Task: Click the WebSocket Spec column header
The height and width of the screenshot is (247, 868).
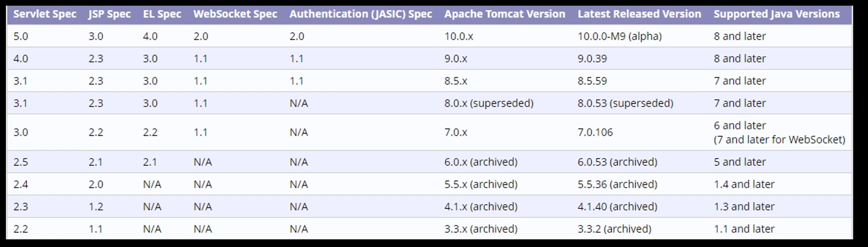Action: pyautogui.click(x=235, y=14)
